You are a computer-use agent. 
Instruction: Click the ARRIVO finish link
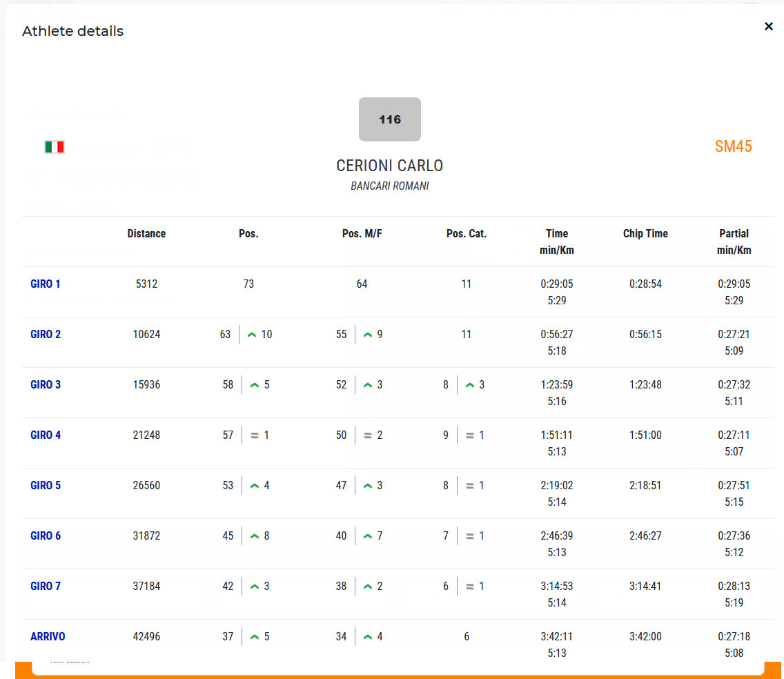pyautogui.click(x=48, y=636)
